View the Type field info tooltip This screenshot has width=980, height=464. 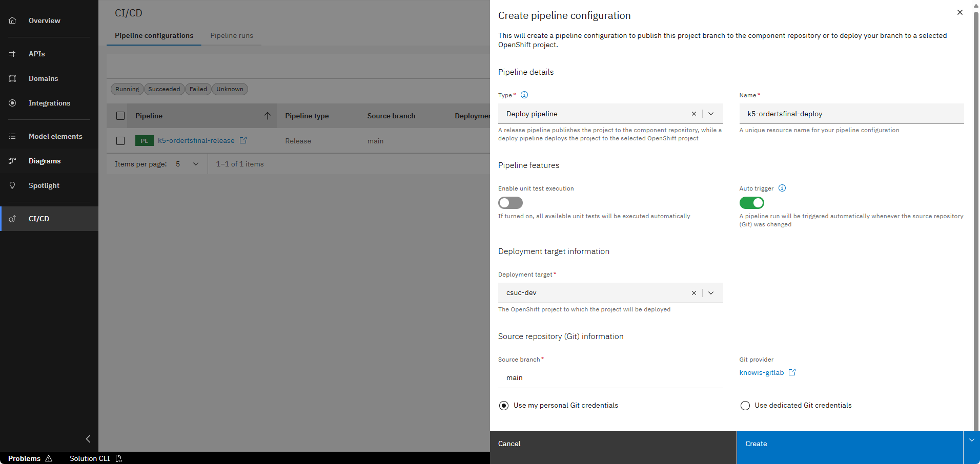pos(524,95)
